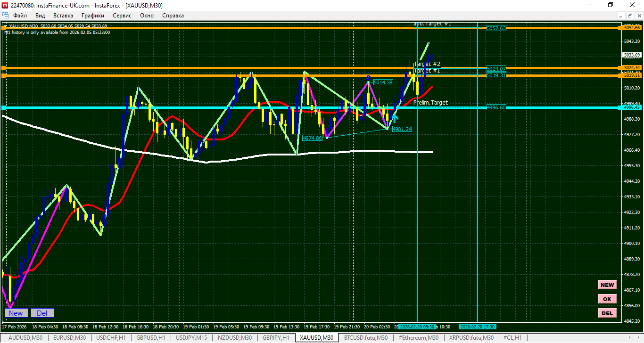644x343 pixels.
Task: Open the Файл menu
Action: point(20,16)
